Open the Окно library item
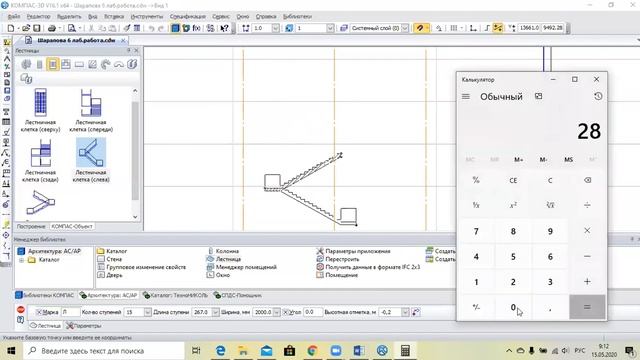The width and height of the screenshot is (640, 360). [x=218, y=275]
